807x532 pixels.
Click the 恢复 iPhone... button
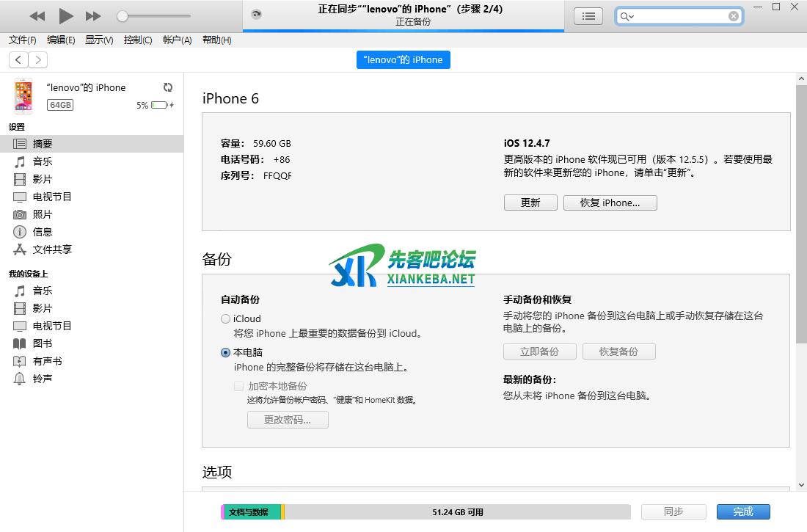pos(610,203)
